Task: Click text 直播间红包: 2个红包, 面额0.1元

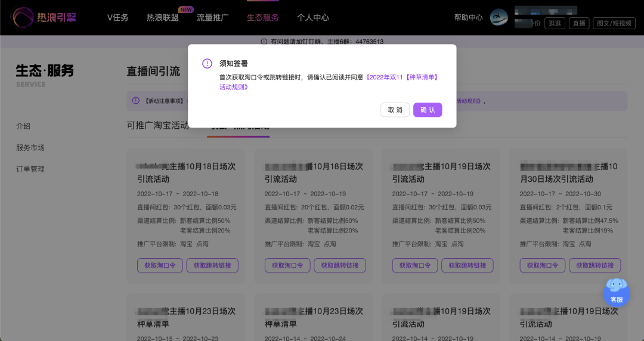Action: coord(566,207)
